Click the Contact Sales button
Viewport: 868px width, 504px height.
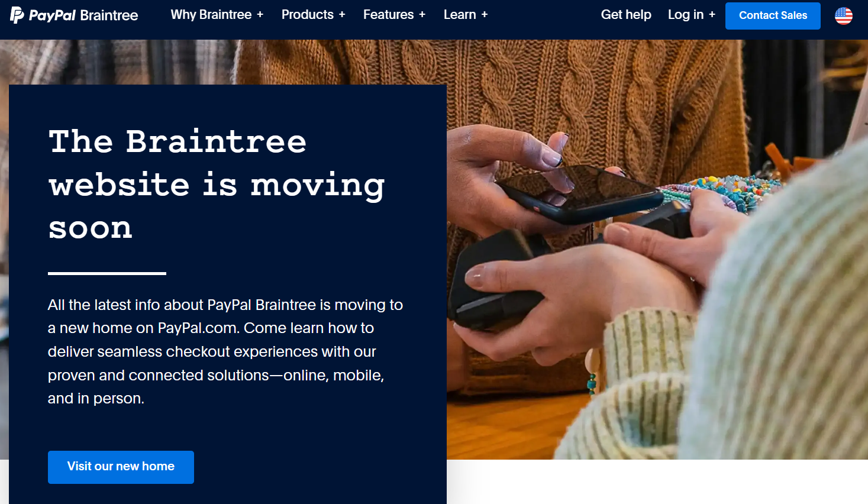click(773, 16)
